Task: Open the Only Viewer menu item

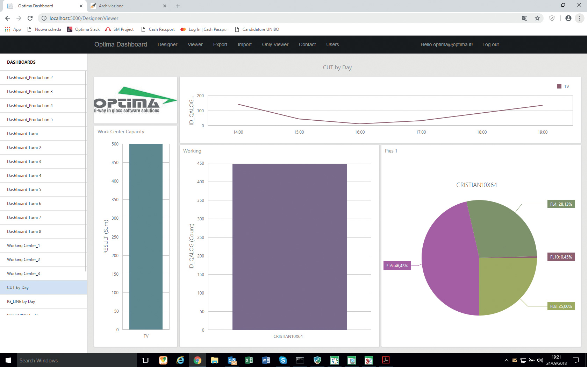Action: [x=275, y=44]
